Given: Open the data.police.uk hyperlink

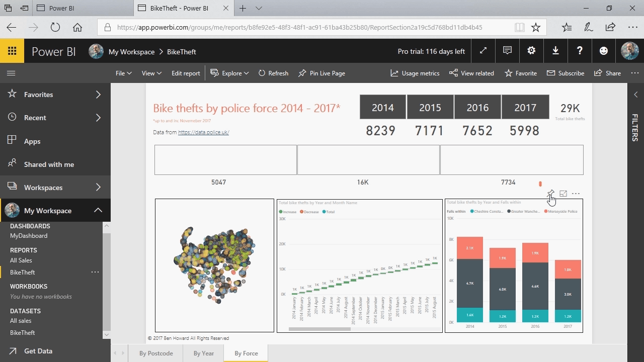Looking at the screenshot, I should point(203,132).
